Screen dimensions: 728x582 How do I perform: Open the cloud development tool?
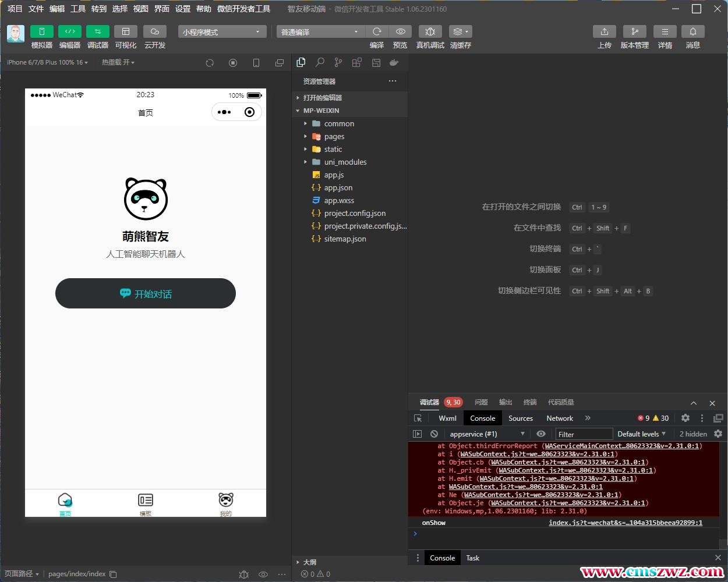(154, 31)
